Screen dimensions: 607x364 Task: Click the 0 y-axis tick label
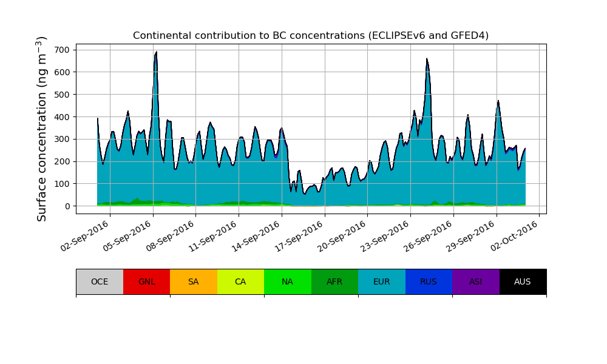pyautogui.click(x=68, y=206)
